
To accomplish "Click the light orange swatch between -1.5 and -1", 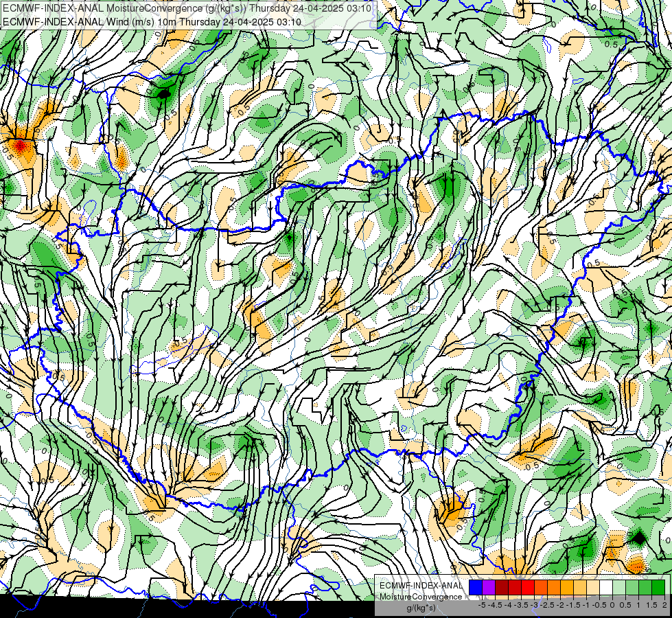I will point(580,588).
